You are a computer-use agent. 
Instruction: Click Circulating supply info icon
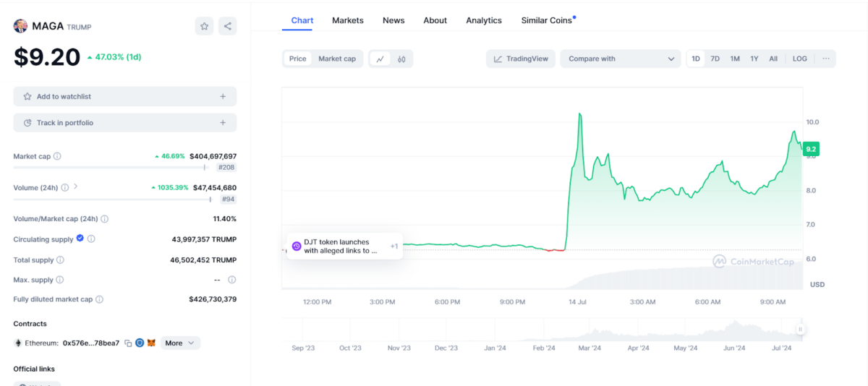91,239
